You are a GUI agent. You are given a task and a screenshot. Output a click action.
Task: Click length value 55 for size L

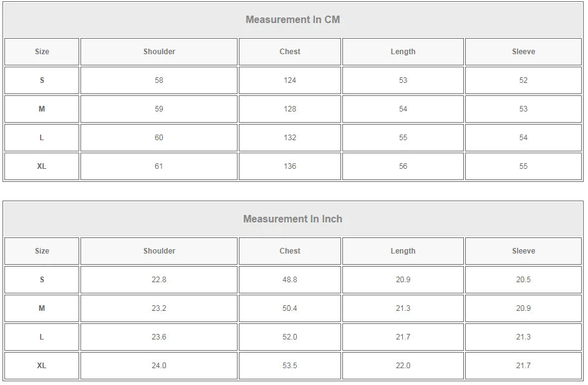pyautogui.click(x=403, y=138)
